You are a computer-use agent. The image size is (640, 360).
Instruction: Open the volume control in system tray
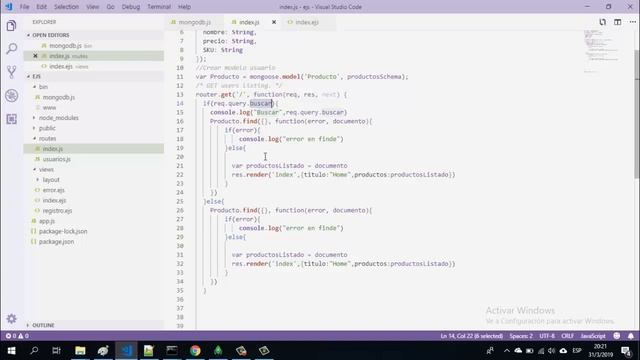tap(551, 351)
